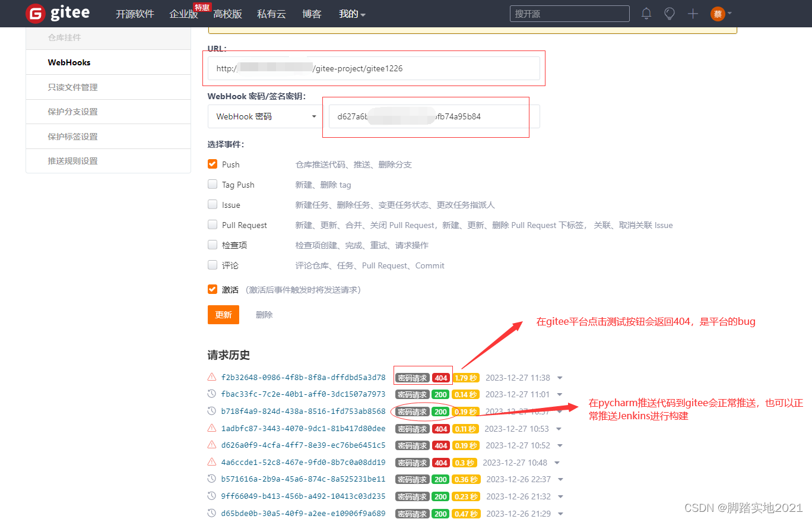Open the user avatar menu
Image resolution: width=812 pixels, height=519 pixels.
721,13
